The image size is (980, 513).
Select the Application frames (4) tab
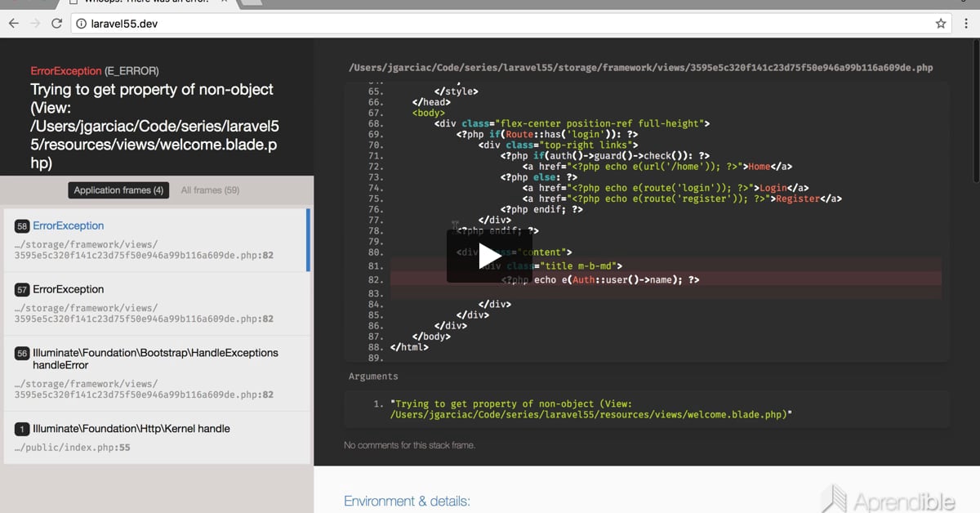pyautogui.click(x=118, y=190)
